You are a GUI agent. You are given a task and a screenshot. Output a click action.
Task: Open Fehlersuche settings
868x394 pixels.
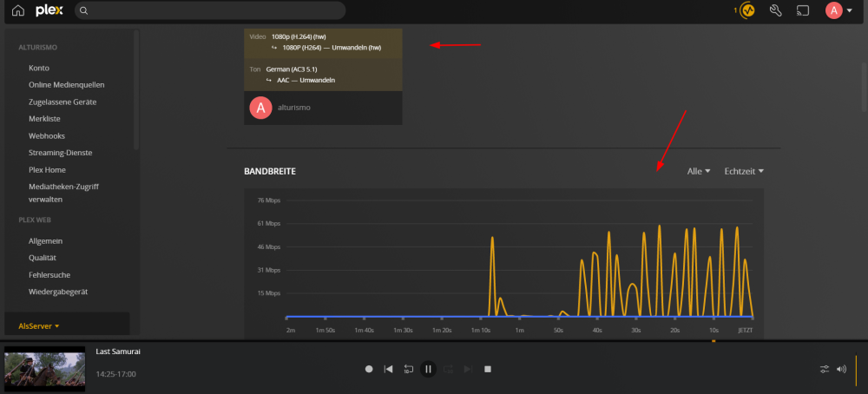pyautogui.click(x=49, y=274)
